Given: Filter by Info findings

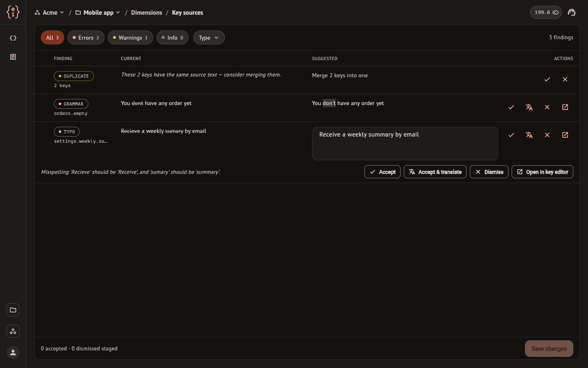Looking at the screenshot, I should pyautogui.click(x=172, y=38).
